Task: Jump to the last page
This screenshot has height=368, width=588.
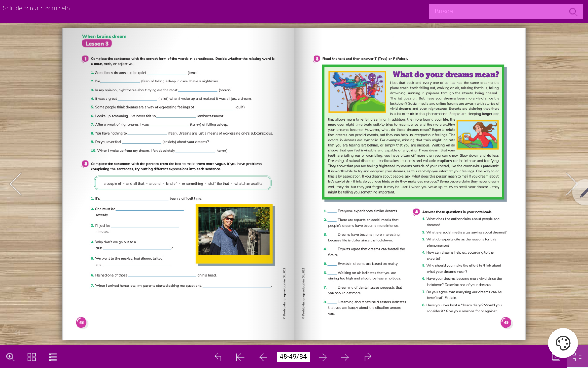Action: tap(345, 357)
